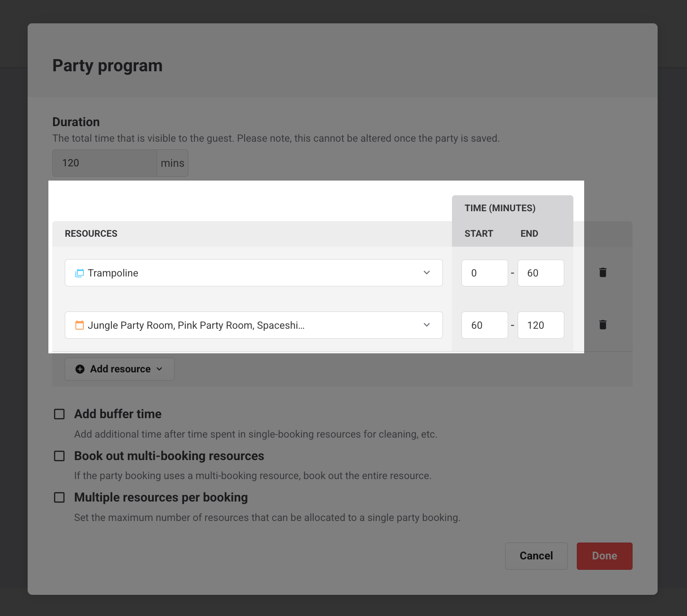Delete the Trampoline resource row
The image size is (687, 616).
603,273
